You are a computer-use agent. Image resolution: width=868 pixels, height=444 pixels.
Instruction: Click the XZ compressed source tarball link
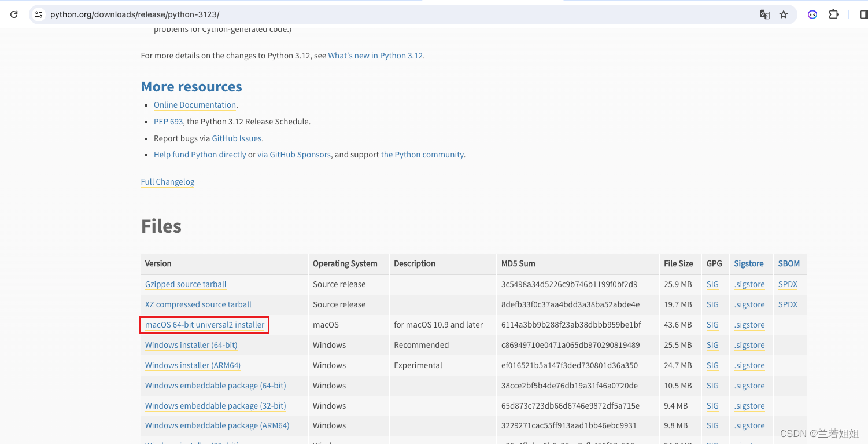pos(198,304)
